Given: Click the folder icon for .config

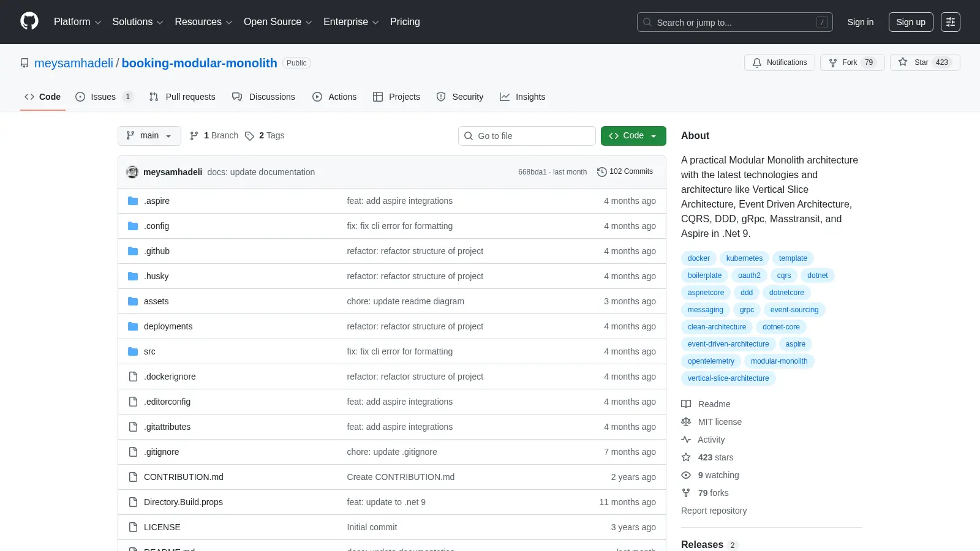Looking at the screenshot, I should click(x=133, y=226).
